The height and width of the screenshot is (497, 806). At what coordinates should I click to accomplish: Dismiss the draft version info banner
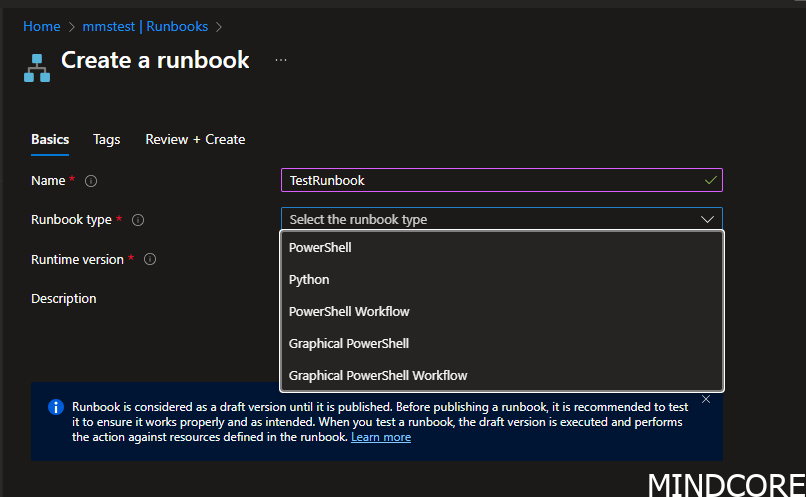[x=706, y=399]
